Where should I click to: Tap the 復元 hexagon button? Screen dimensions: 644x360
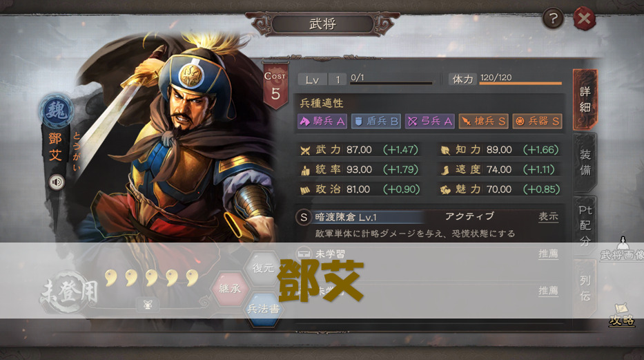263,268
